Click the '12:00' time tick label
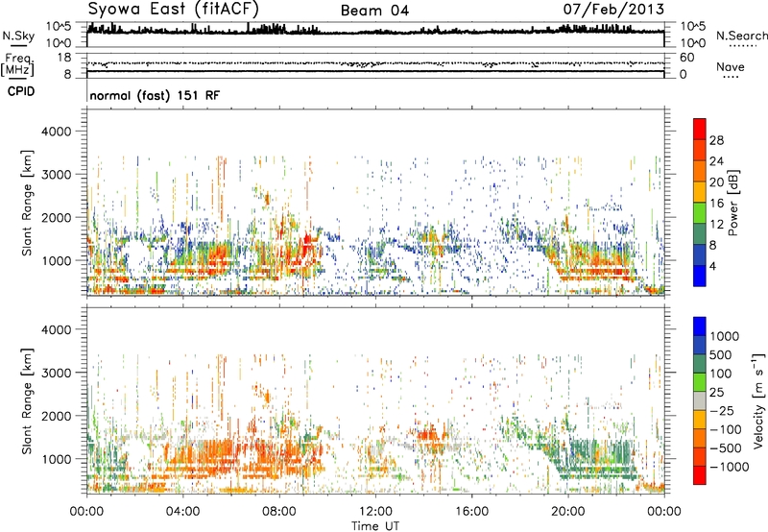This screenshot has width=768, height=532. (375, 512)
